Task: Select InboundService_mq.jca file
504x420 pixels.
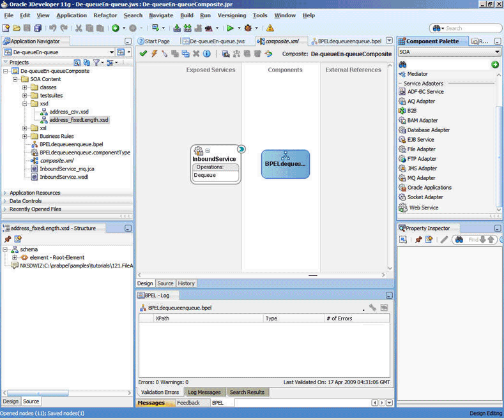Action: [x=67, y=169]
